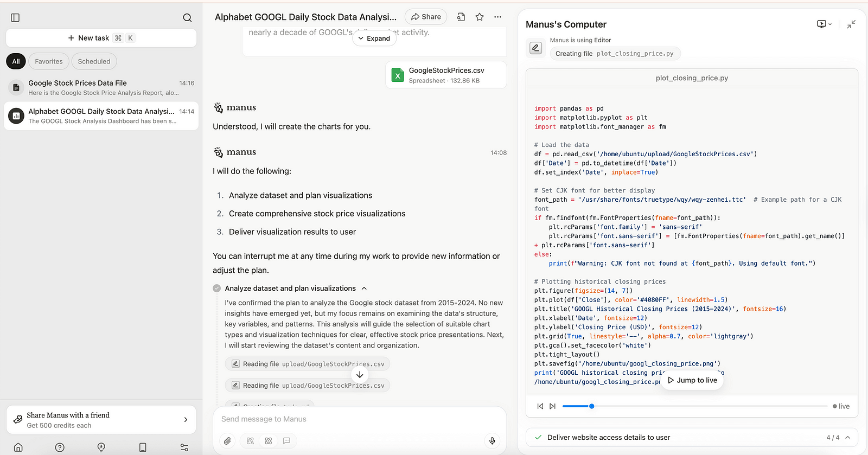This screenshot has height=455, width=868.
Task: Select the translate-style mode icon in composer
Action: (250, 441)
